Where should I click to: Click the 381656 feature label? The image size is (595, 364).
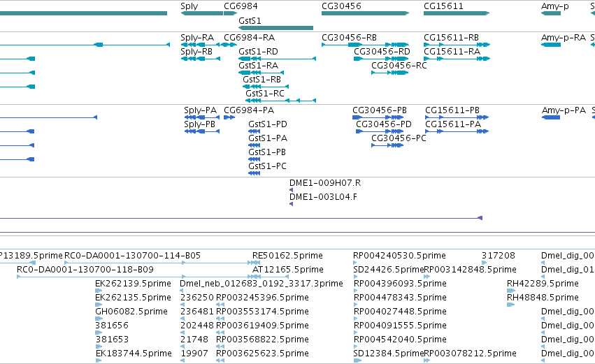[x=112, y=326]
